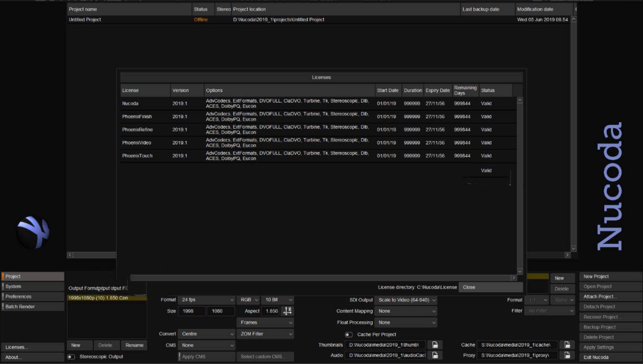This screenshot has width=643, height=364.
Task: Click the Audio path field
Action: pyautogui.click(x=385, y=355)
